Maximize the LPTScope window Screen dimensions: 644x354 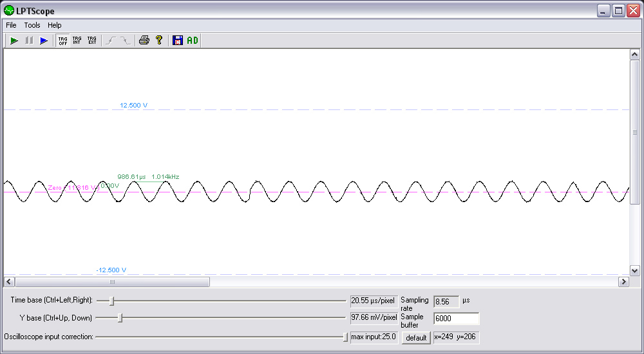(618, 11)
